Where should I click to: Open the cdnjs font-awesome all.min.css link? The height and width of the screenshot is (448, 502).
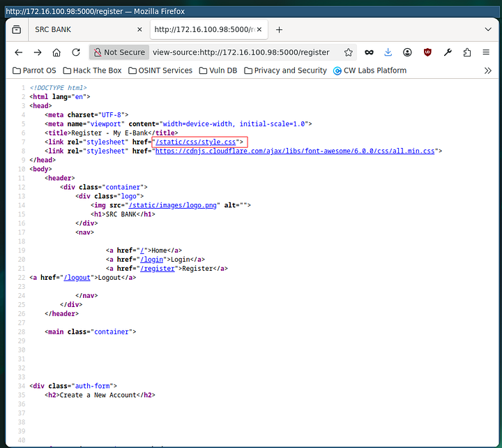point(295,151)
